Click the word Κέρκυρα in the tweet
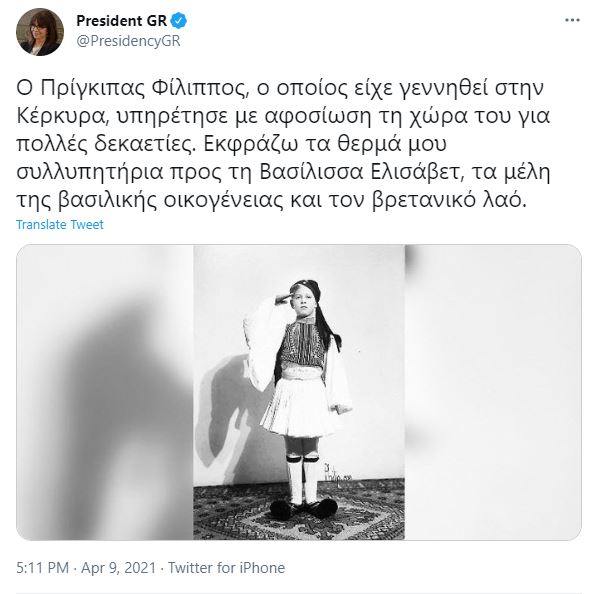This screenshot has width=598, height=594. pos(59,116)
